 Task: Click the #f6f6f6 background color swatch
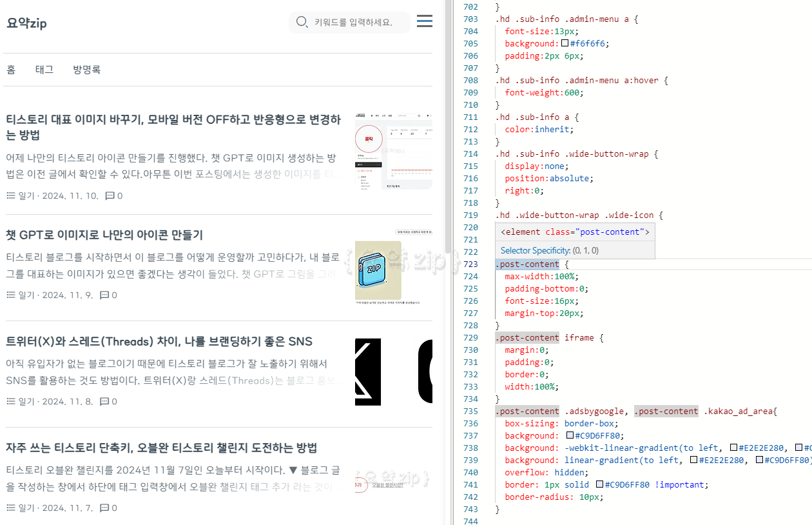(x=565, y=43)
